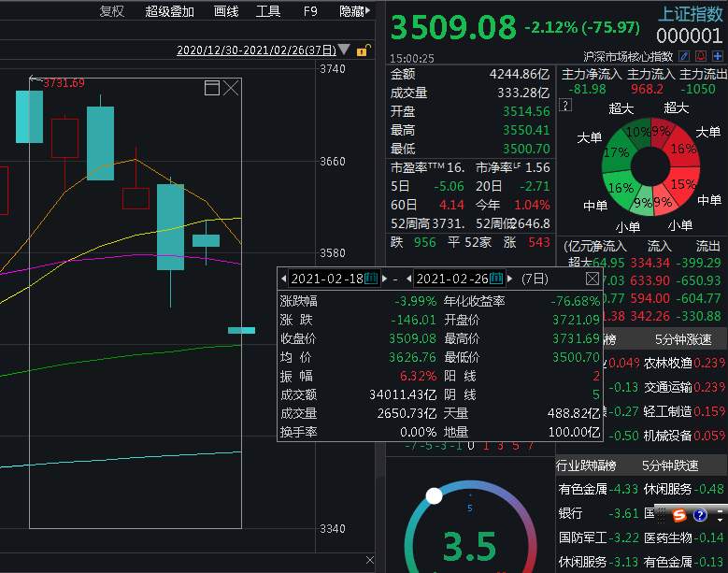Maximize the range selection box on chart
Screen dimensions: 728x573
pos(212,88)
